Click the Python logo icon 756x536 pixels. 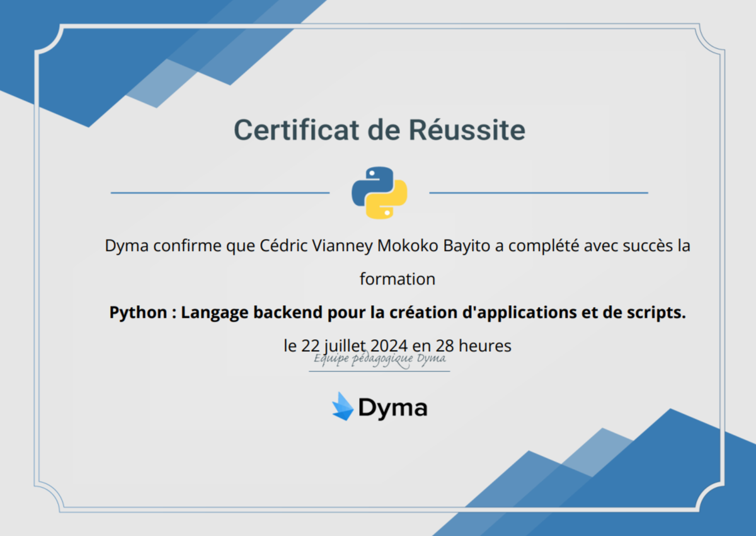tap(379, 192)
